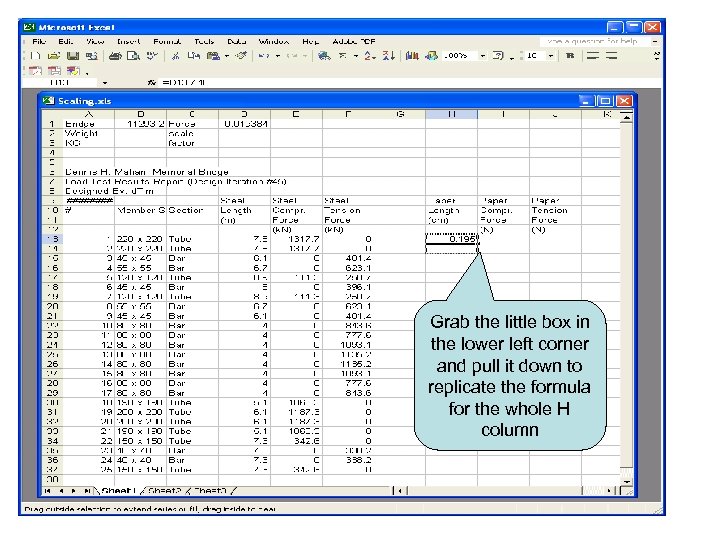Viewport: 720px width, 540px height.
Task: Click the Sort Ascending A-Z icon
Action: click(x=370, y=56)
